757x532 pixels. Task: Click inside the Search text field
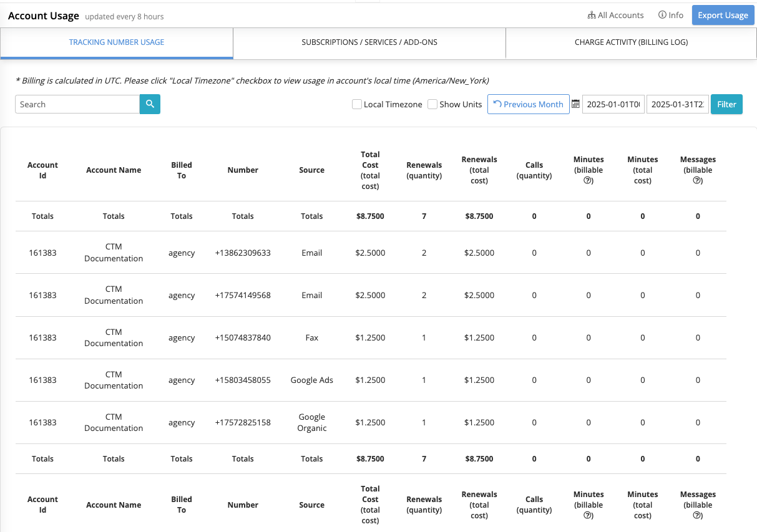77,104
